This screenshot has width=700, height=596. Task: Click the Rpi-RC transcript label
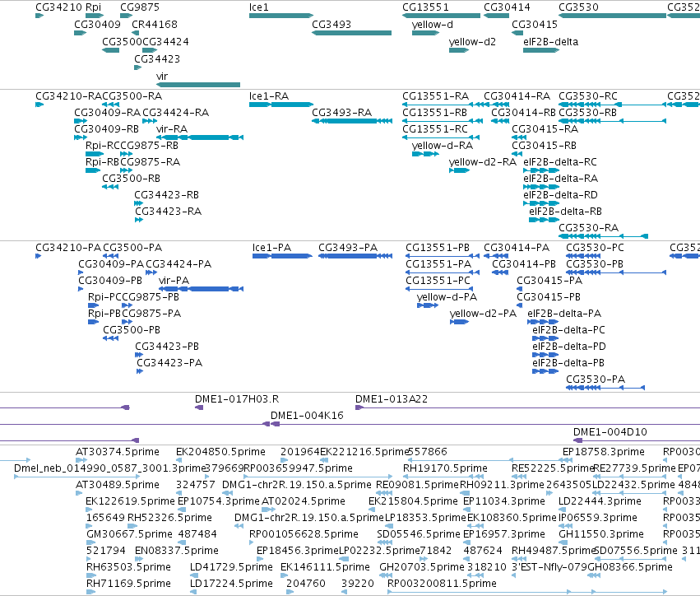[x=103, y=146]
